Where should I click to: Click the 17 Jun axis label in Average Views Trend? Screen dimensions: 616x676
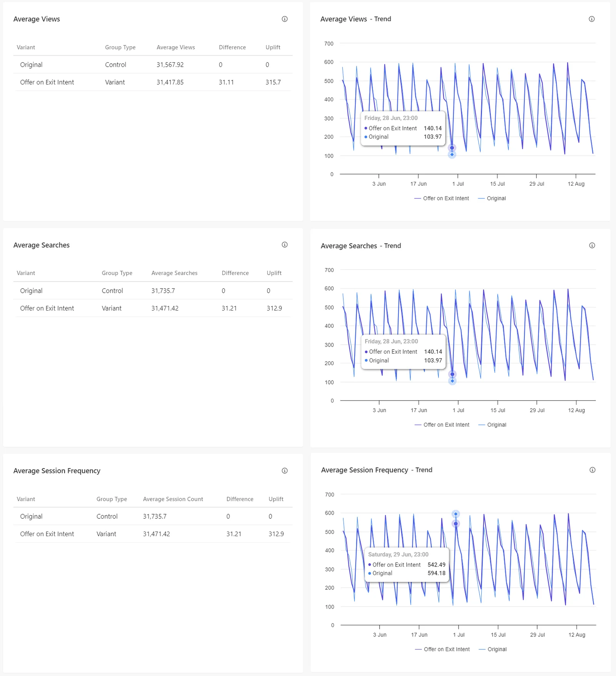point(418,184)
